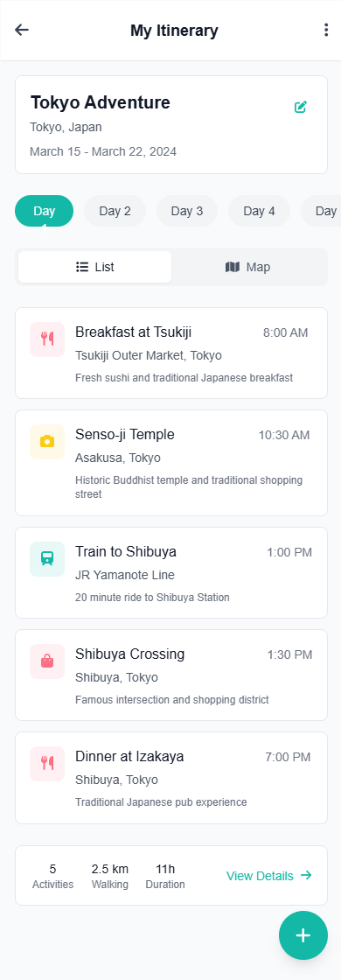
Task: Go back using the arrow icon
Action: 23,30
